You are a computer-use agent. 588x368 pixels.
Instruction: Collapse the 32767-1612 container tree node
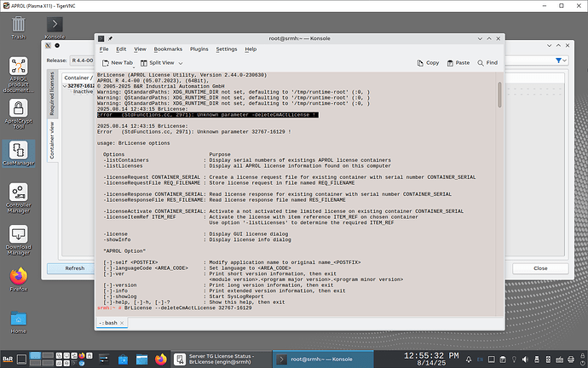(x=65, y=86)
